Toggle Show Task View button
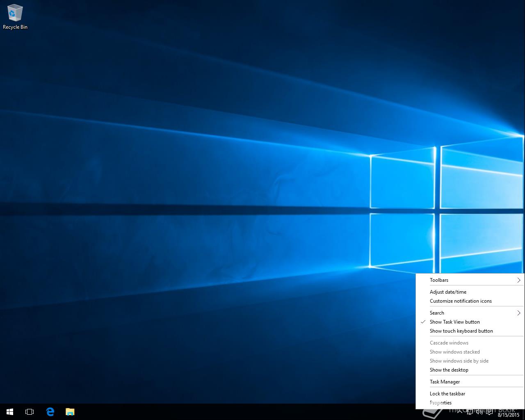 tap(470, 322)
